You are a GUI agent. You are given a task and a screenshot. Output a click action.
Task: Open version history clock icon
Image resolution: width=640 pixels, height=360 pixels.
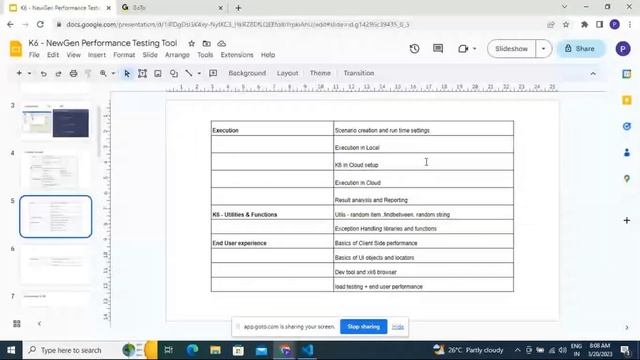point(414,49)
